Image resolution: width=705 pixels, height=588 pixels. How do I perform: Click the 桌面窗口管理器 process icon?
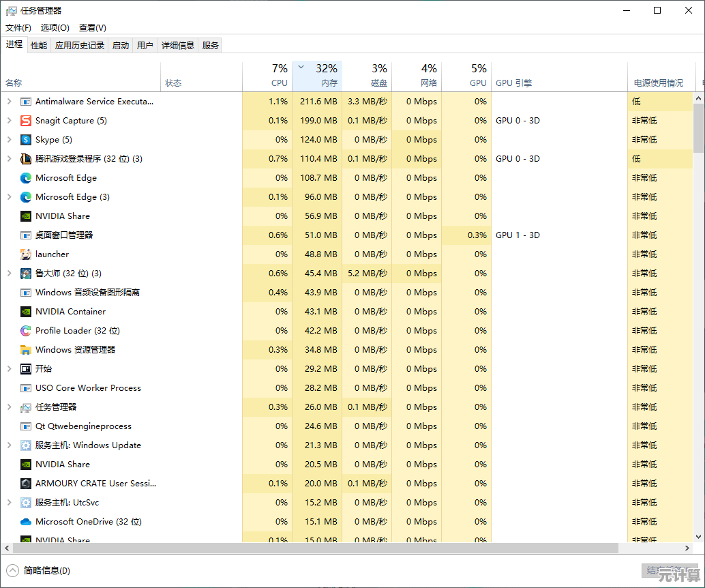coord(26,235)
